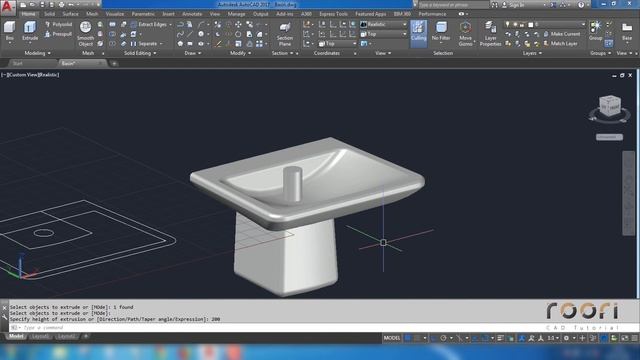
Task: Switch to the Layout2 tab
Action: pyautogui.click(x=66, y=336)
